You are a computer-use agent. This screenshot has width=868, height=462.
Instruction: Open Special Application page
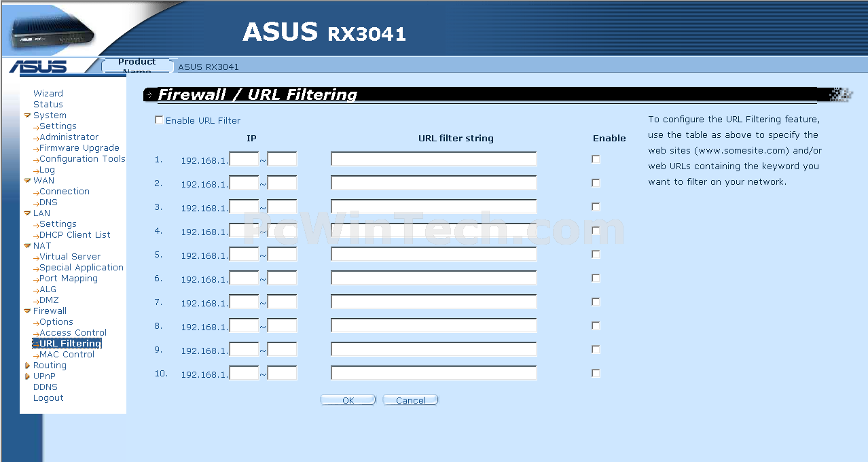point(82,268)
